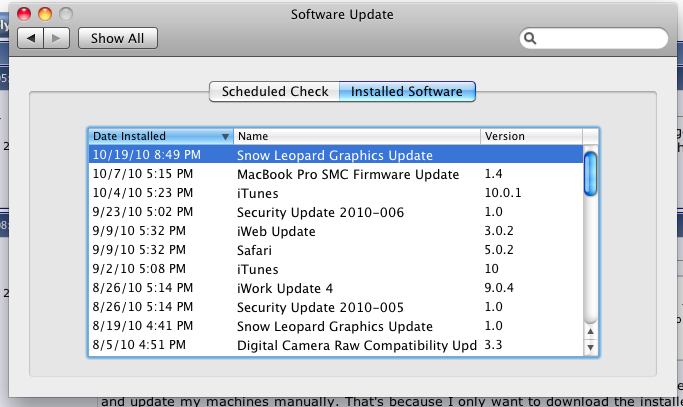Screen dimensions: 683x407
Task: Click the 10/7/10 5:15 PM date cell
Action: click(x=143, y=174)
